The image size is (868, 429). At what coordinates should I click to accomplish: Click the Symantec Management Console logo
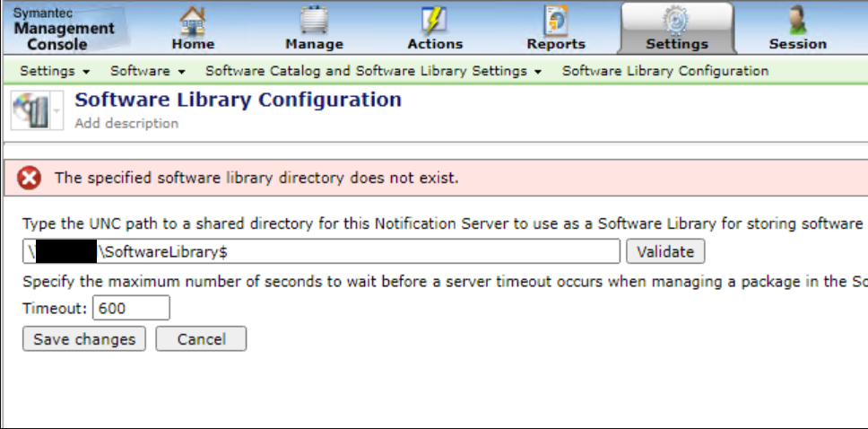(x=63, y=29)
